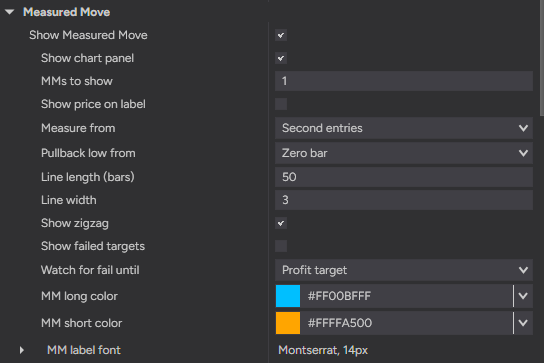Select the Measure from label

point(78,128)
